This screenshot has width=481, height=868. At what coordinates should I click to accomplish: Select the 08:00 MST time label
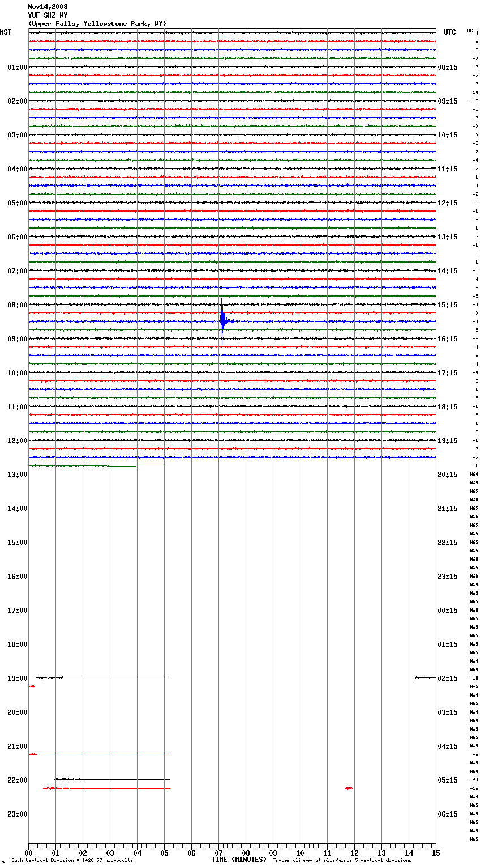pyautogui.click(x=18, y=305)
